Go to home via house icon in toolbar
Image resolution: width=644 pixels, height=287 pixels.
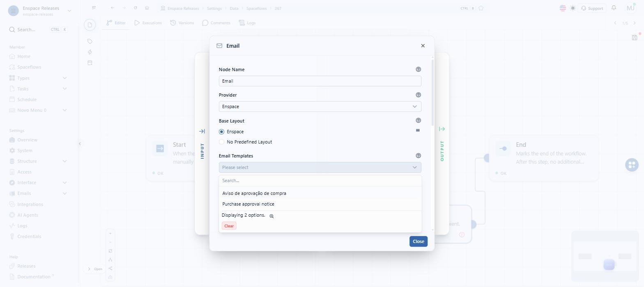[x=147, y=8]
